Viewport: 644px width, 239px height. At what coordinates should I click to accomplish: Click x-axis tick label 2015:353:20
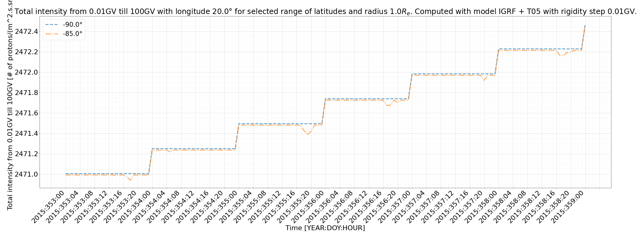point(120,207)
